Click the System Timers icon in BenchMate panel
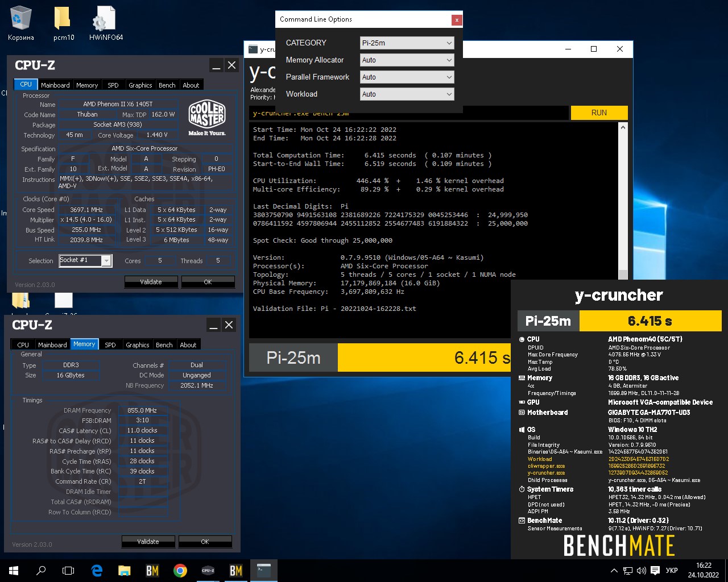The image size is (728, 582). (x=522, y=489)
